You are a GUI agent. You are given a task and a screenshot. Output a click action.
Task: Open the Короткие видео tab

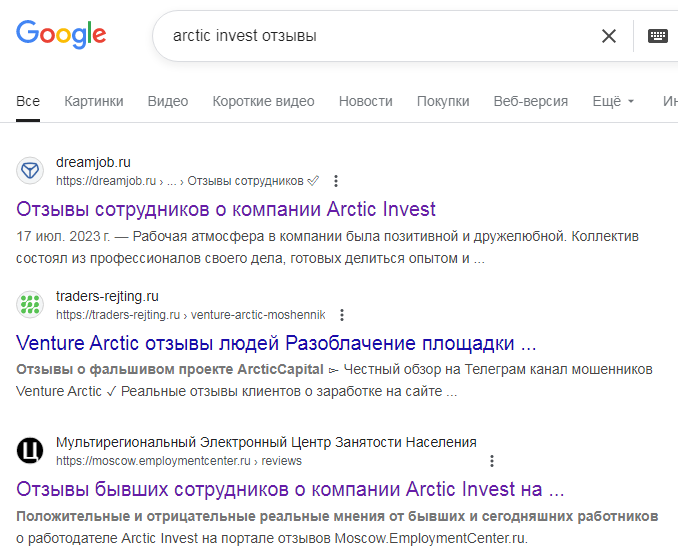[x=263, y=101]
